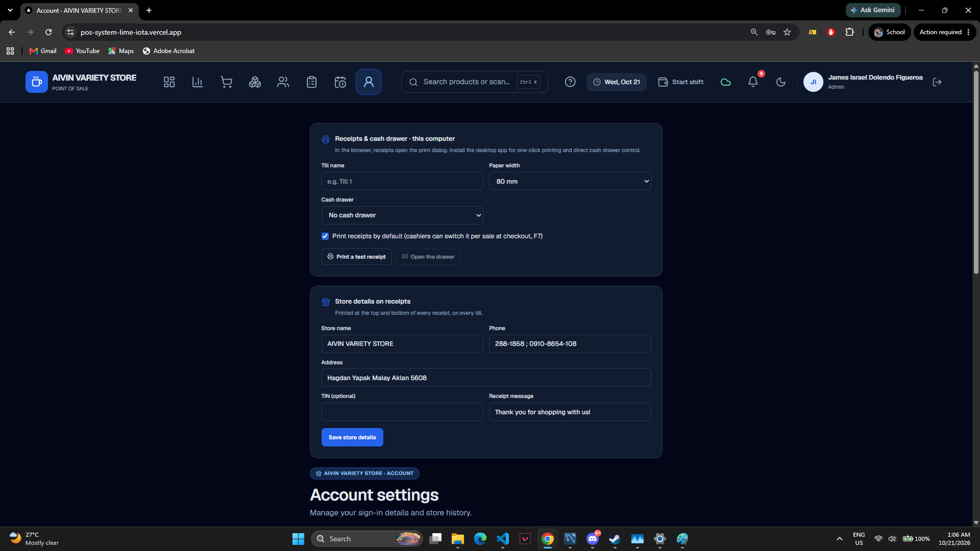Open Visual Studio Code from taskbar
The height and width of the screenshot is (551, 980).
(503, 539)
